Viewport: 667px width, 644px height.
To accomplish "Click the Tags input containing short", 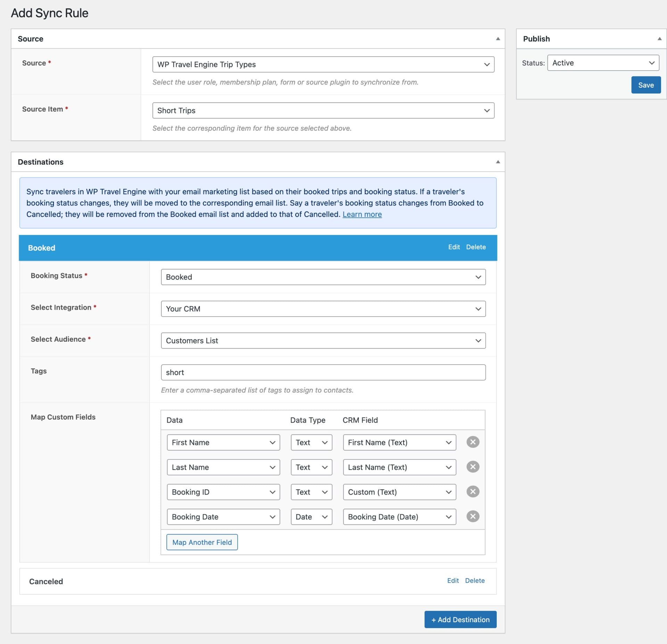I will (323, 372).
